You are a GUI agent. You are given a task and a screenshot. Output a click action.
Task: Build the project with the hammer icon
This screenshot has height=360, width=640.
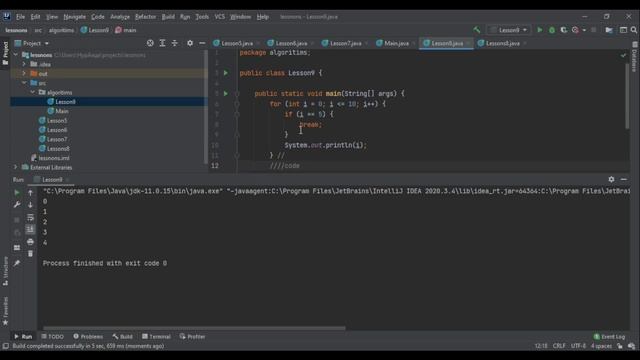tap(476, 30)
